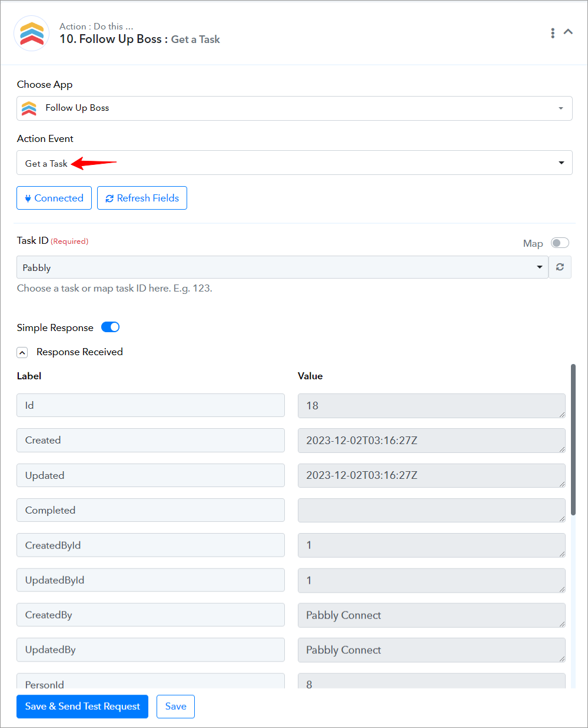Click the Completed label field
The image size is (588, 728).
pyautogui.click(x=151, y=510)
